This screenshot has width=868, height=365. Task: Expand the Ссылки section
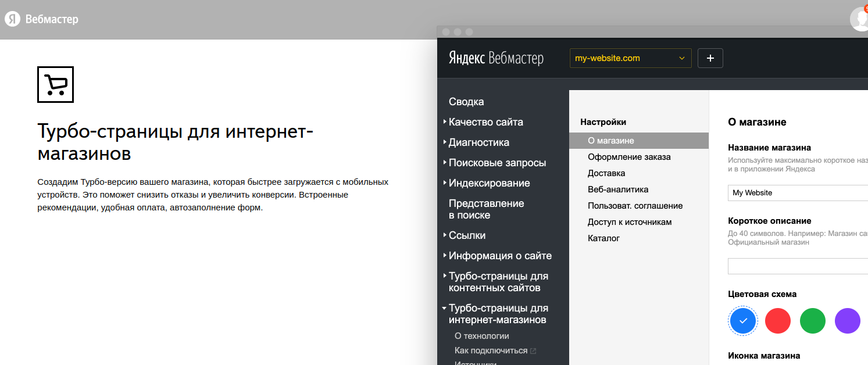[x=463, y=235]
